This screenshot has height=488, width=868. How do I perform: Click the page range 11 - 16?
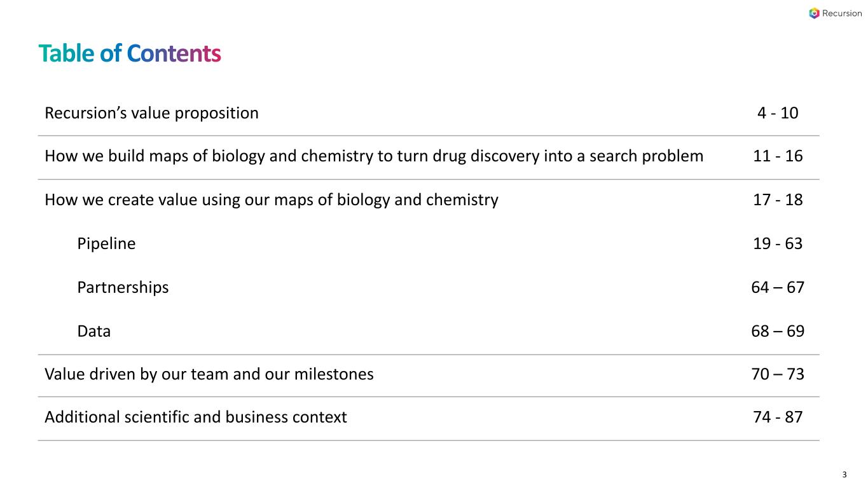tap(778, 156)
